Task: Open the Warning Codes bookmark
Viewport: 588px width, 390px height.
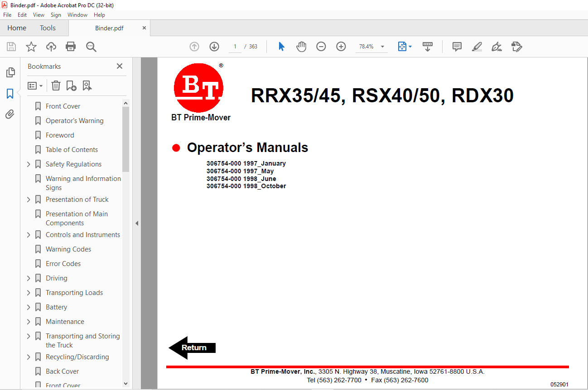Action: pos(68,249)
